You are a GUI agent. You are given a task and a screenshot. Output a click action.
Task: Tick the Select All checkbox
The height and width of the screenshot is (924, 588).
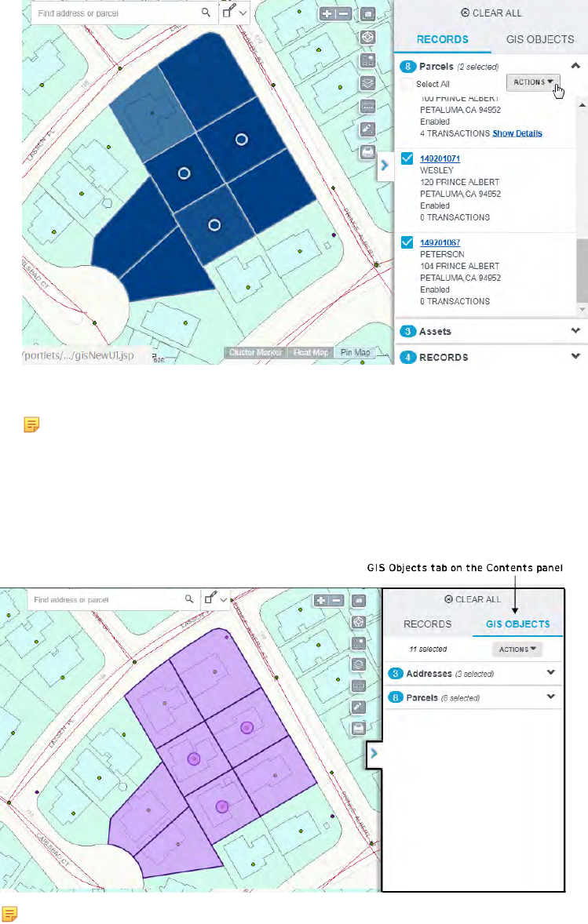tap(407, 84)
